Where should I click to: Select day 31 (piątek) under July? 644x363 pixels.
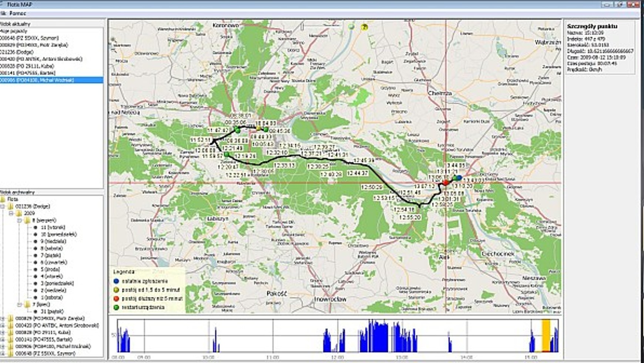tap(52, 312)
